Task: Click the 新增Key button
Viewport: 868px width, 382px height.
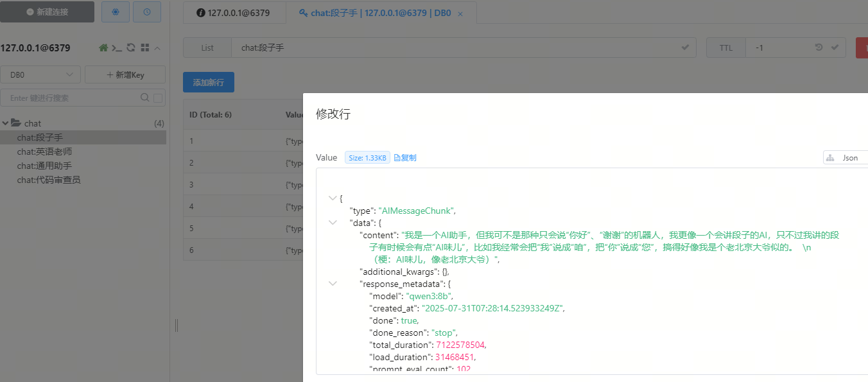Action: tap(125, 74)
